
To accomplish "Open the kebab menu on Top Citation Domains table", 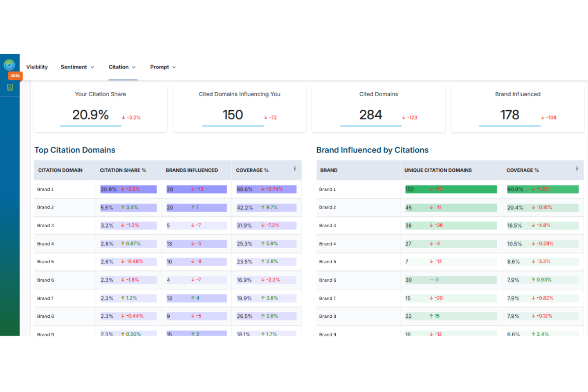I will [x=294, y=168].
